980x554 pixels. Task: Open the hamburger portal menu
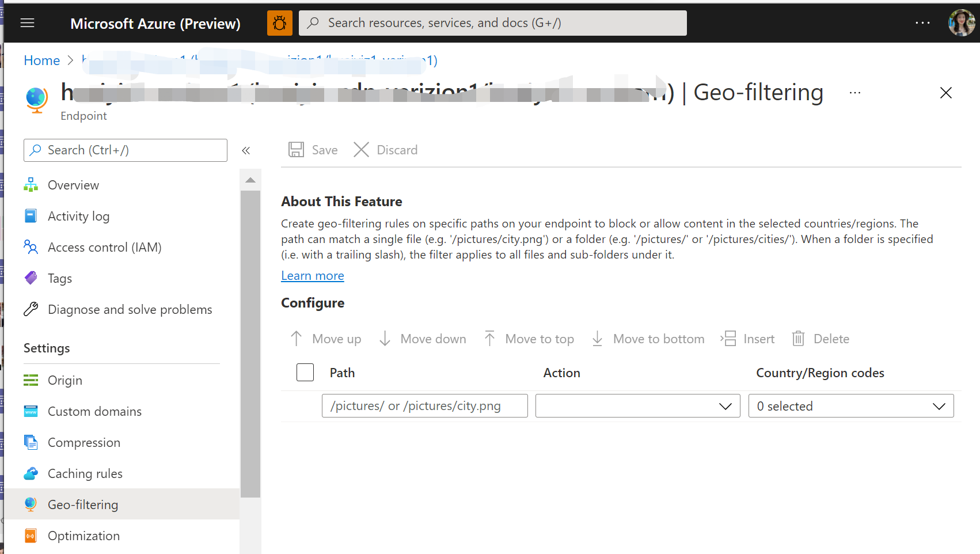pyautogui.click(x=27, y=23)
